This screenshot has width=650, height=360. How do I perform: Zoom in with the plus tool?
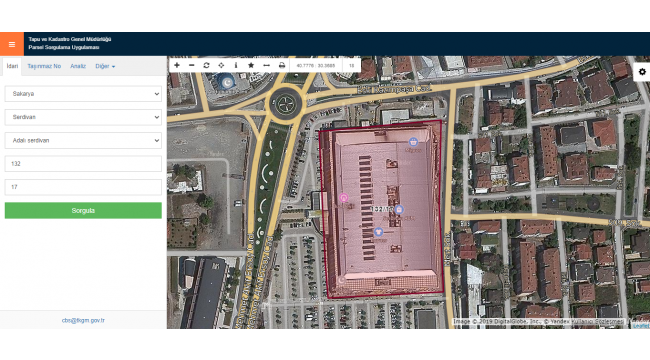point(177,65)
